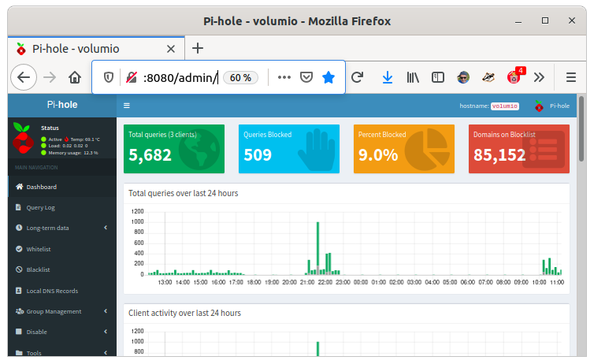Click the Disable stop-square icon

19,332
